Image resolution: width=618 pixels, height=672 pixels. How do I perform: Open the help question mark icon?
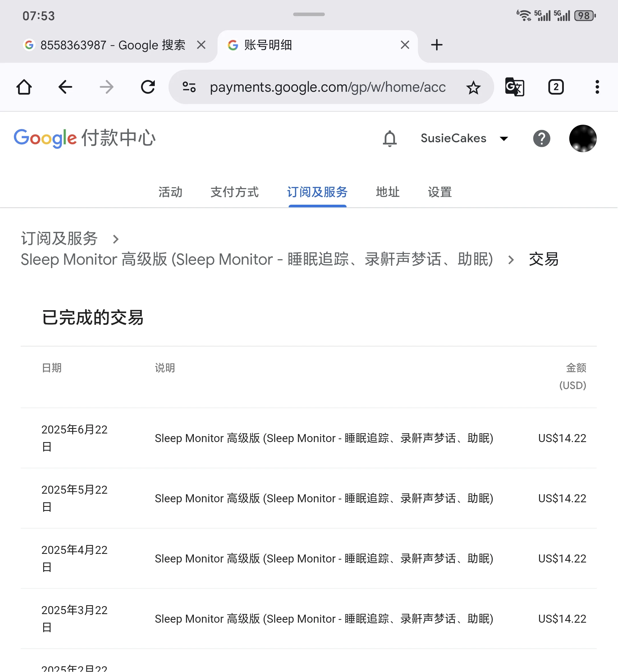coord(541,138)
